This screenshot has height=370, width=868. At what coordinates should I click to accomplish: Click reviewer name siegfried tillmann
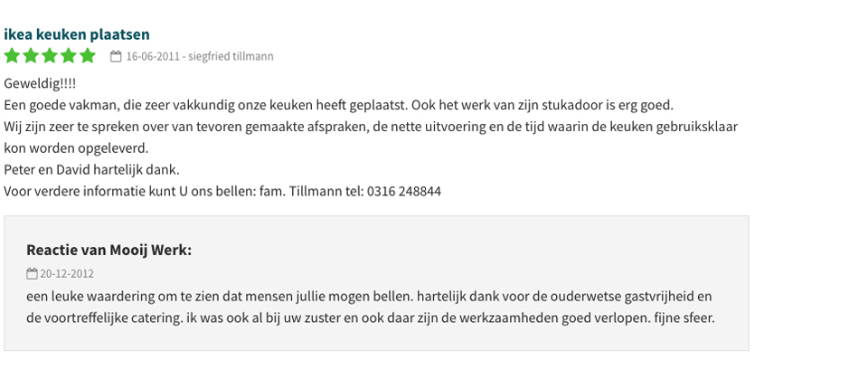click(x=231, y=56)
